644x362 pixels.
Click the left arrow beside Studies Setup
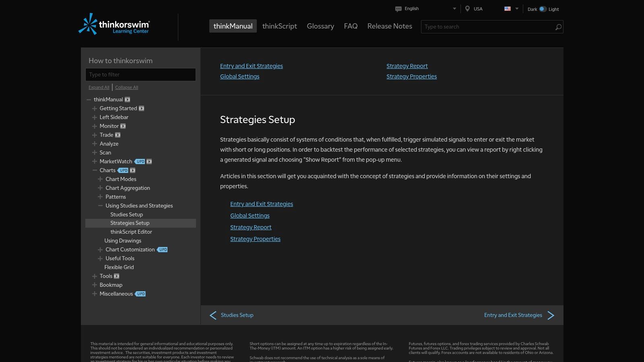[213, 315]
